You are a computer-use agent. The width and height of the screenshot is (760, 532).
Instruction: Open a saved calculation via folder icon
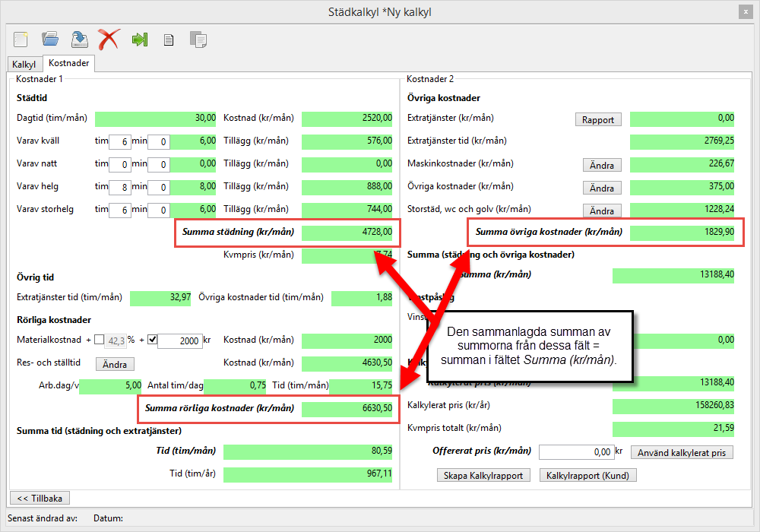click(x=50, y=39)
